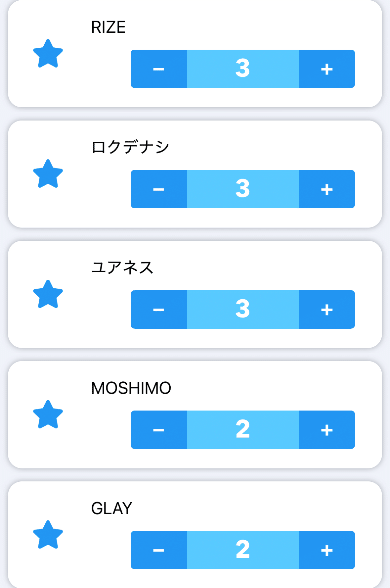Open the ユアネス artist name
This screenshot has height=588, width=390.
point(122,268)
